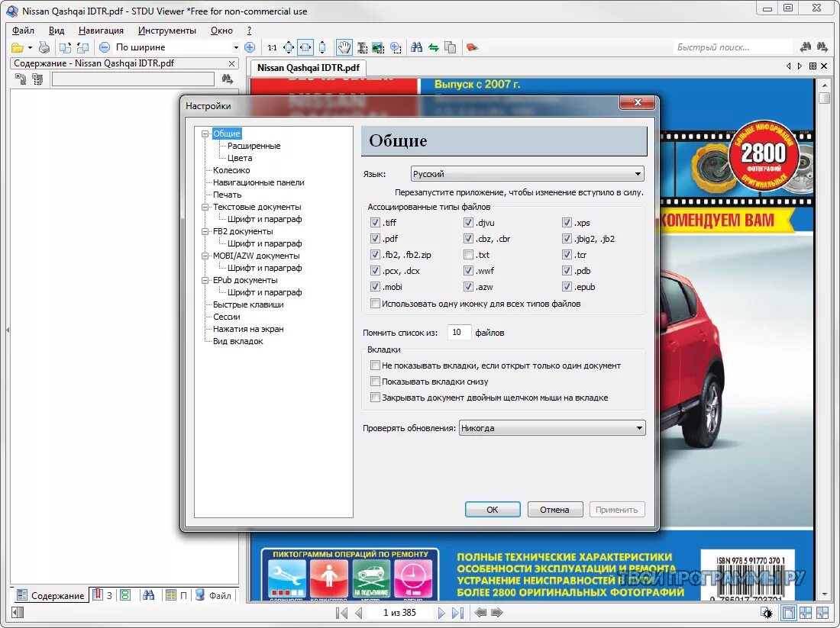Enable single icon for all file types

coord(375,304)
